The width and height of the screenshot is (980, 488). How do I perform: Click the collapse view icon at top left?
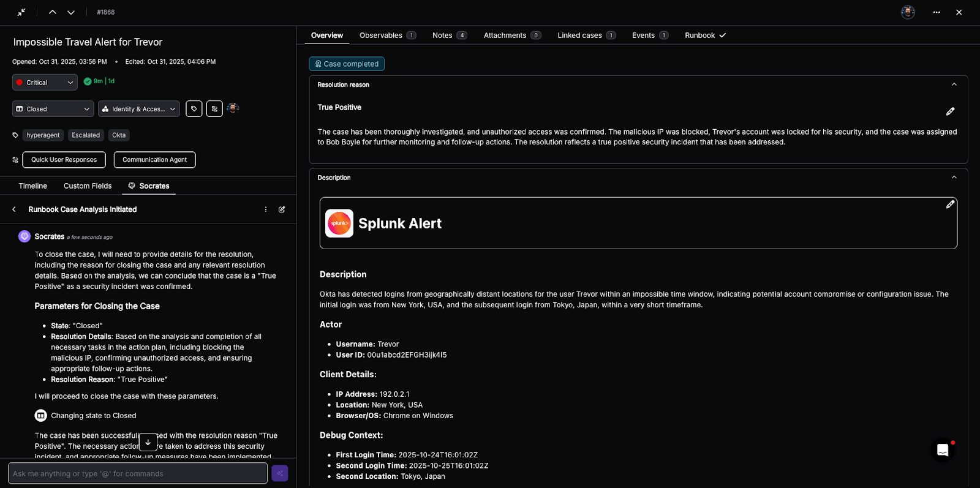pos(21,12)
